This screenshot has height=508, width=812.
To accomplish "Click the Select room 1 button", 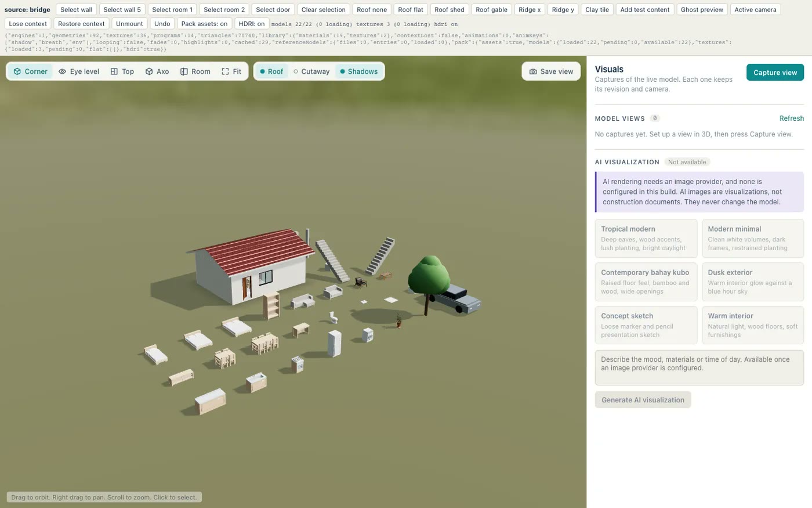I will tap(172, 10).
